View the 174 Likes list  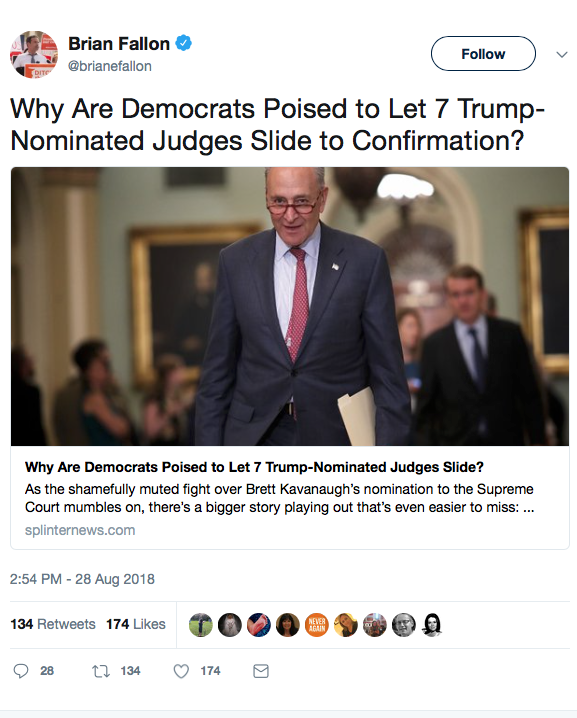coord(136,624)
